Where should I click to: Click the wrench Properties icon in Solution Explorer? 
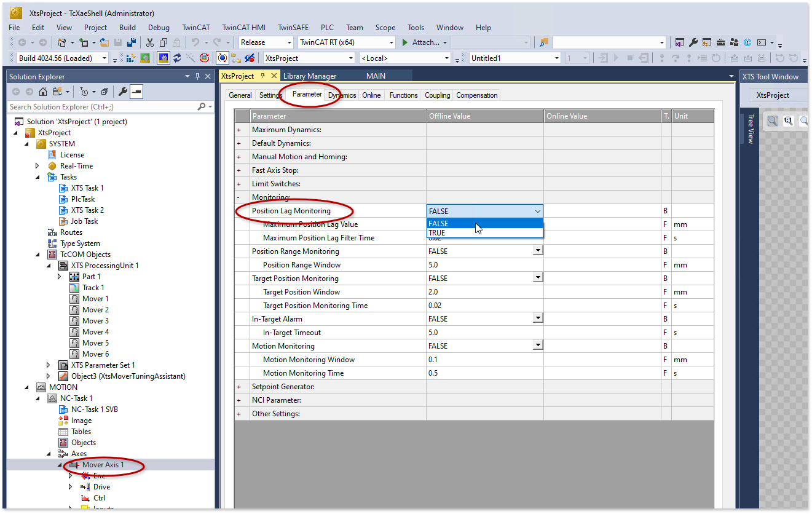[x=123, y=92]
